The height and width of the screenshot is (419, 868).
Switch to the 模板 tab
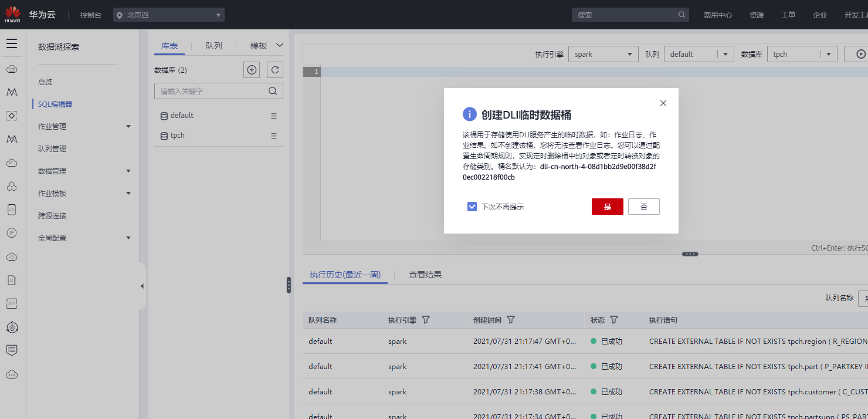[x=259, y=46]
